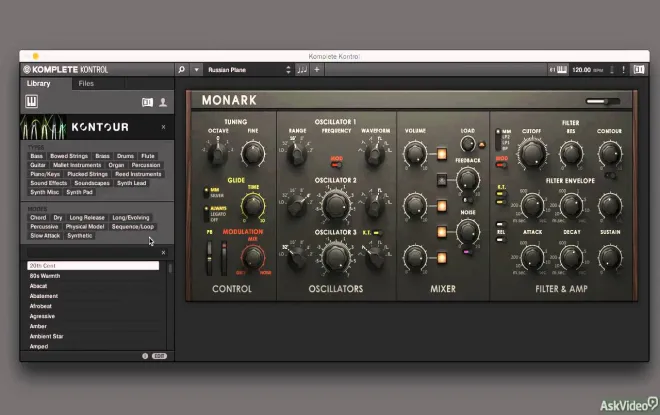Switch to the Library tab
660x415 pixels.
(38, 83)
